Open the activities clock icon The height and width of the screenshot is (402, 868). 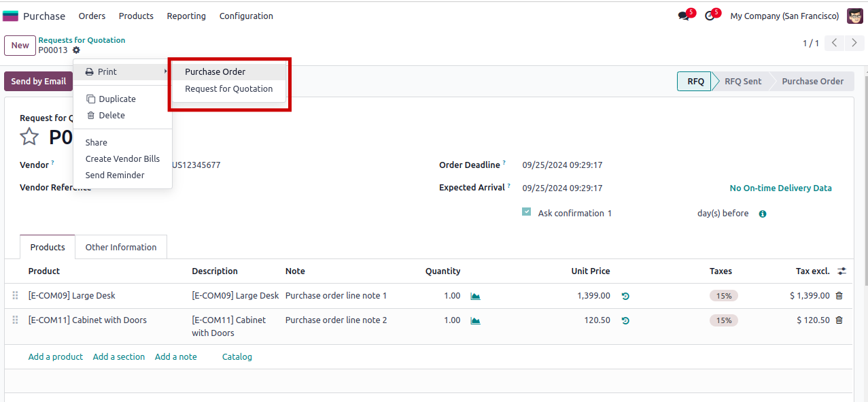point(710,16)
